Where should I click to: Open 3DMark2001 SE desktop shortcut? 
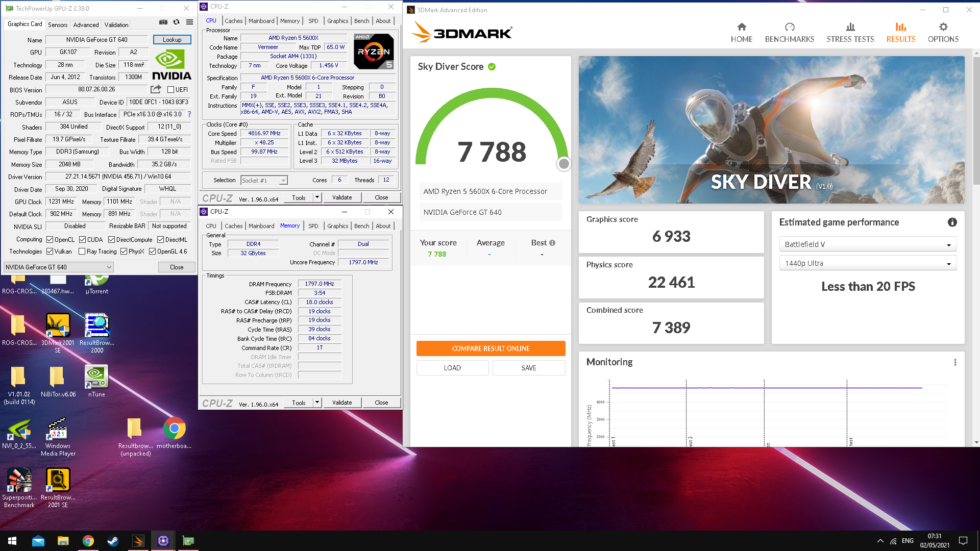point(58,333)
